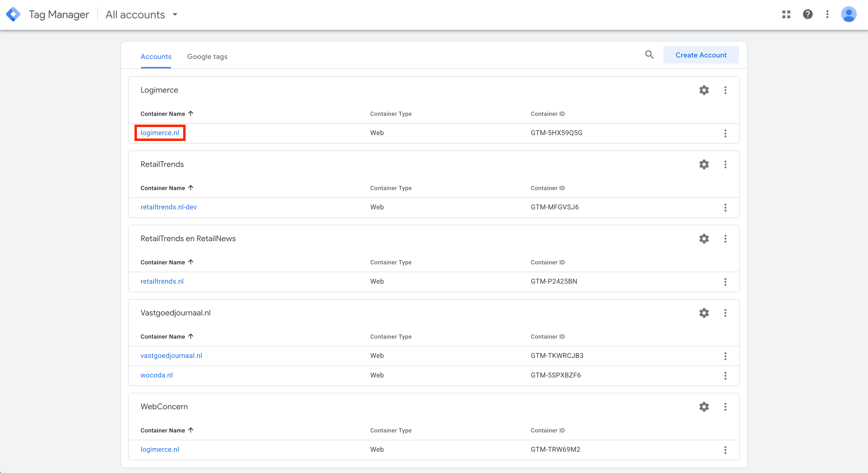The image size is (868, 473).
Task: Select the Accounts tab
Action: tap(156, 56)
